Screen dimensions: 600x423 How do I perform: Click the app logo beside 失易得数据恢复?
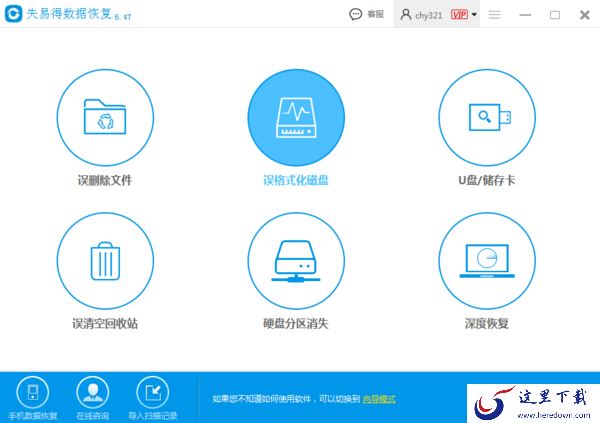tap(13, 14)
